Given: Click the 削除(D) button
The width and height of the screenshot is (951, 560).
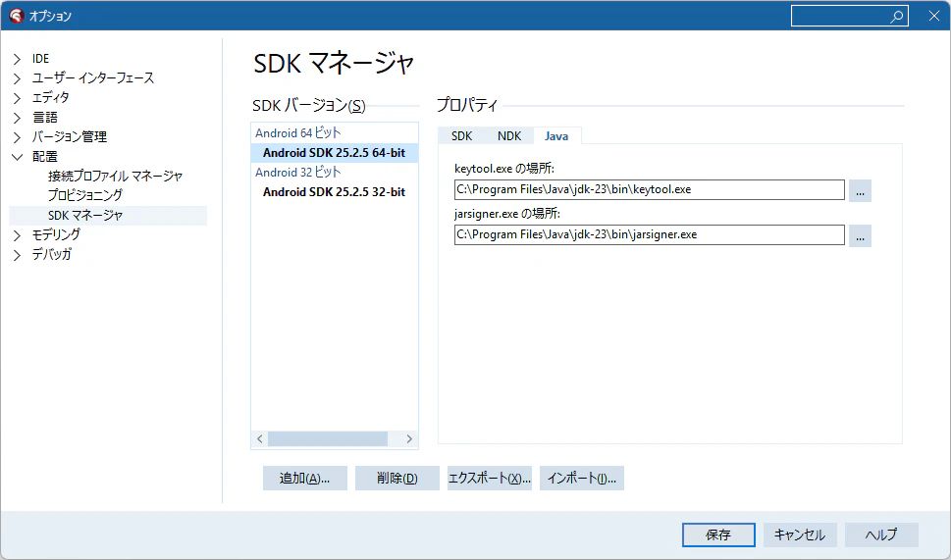Looking at the screenshot, I should click(397, 479).
